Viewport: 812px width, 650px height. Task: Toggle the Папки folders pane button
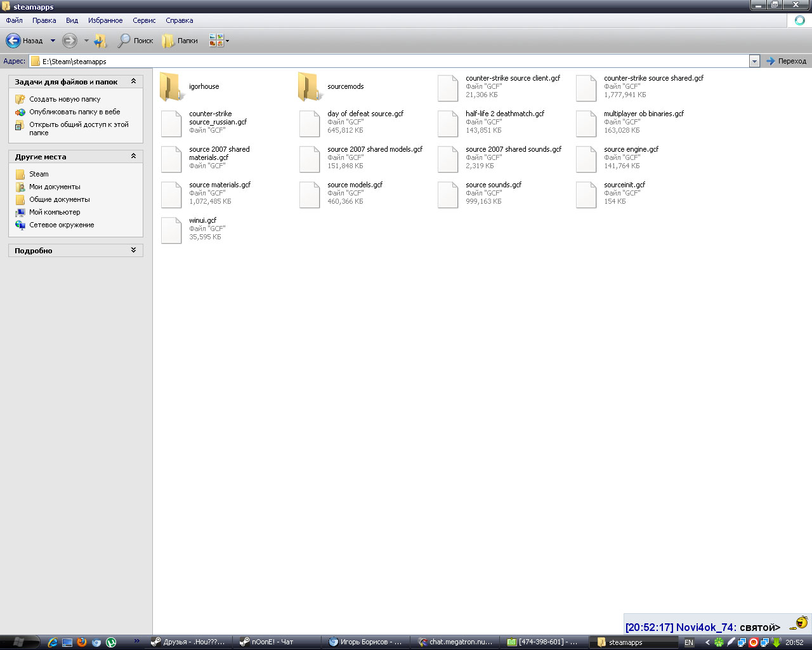[180, 41]
